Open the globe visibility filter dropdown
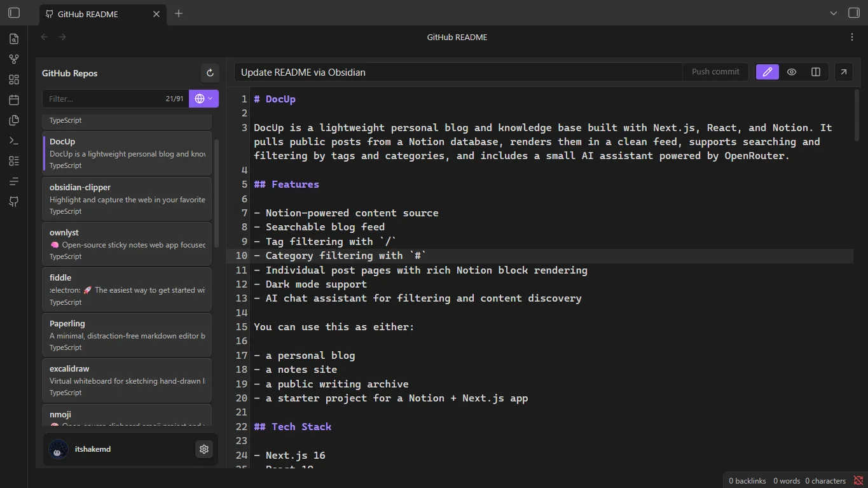Screen dimensions: 868x488 pos(203,99)
